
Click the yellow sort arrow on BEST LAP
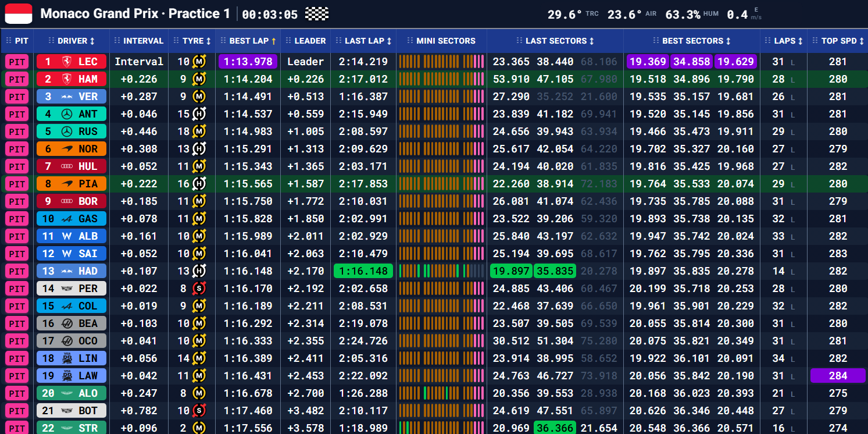point(274,41)
